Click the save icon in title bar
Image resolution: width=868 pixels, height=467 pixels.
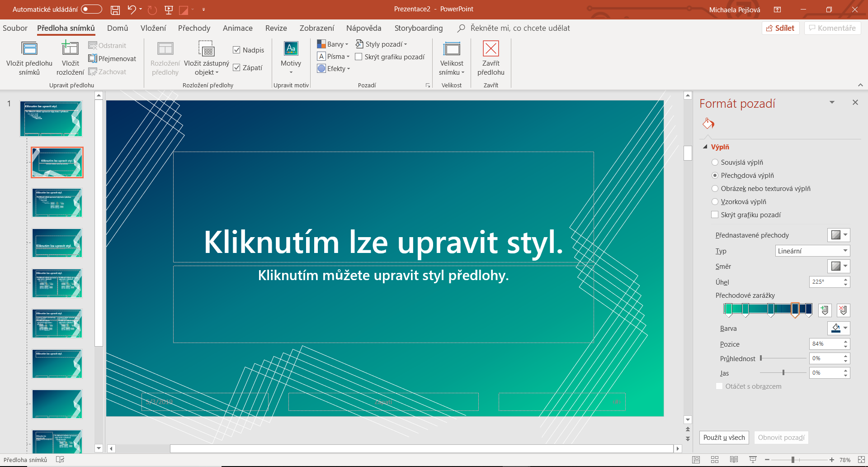[115, 10]
